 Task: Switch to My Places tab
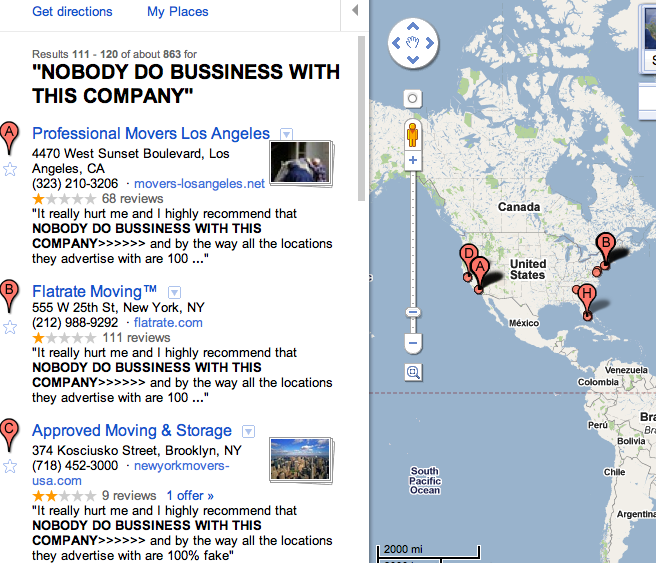pos(177,11)
